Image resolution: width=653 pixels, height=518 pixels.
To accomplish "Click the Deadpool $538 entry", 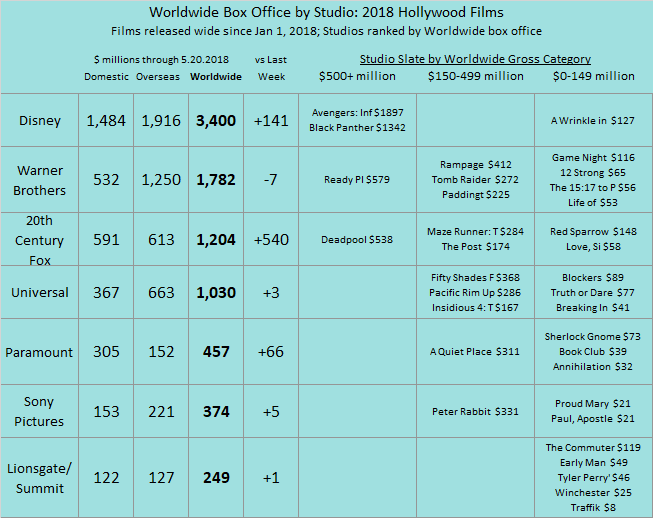I will click(357, 240).
